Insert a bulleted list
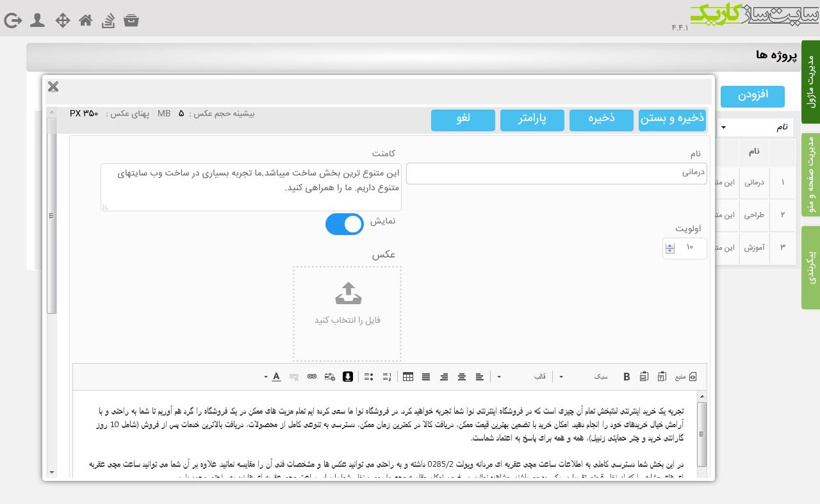820x504 pixels. (369, 377)
